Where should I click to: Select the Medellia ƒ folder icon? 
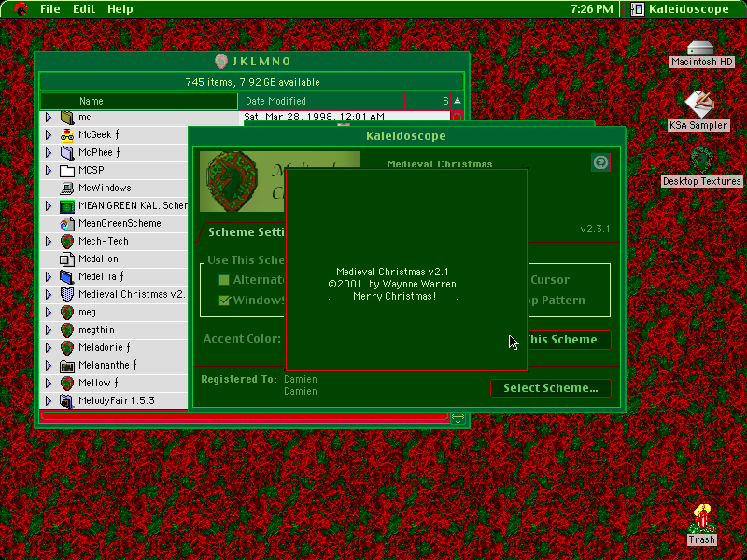(67, 276)
